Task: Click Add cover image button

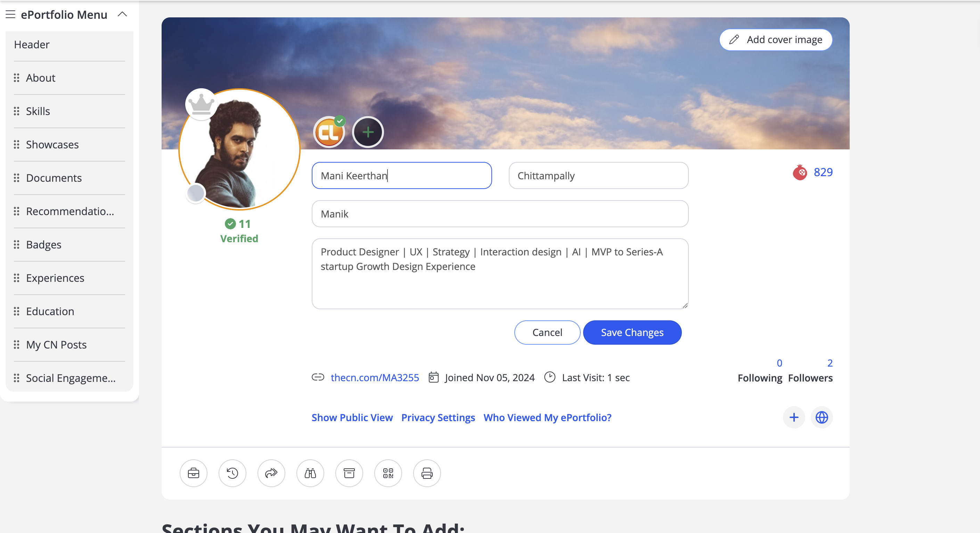Action: [775, 40]
